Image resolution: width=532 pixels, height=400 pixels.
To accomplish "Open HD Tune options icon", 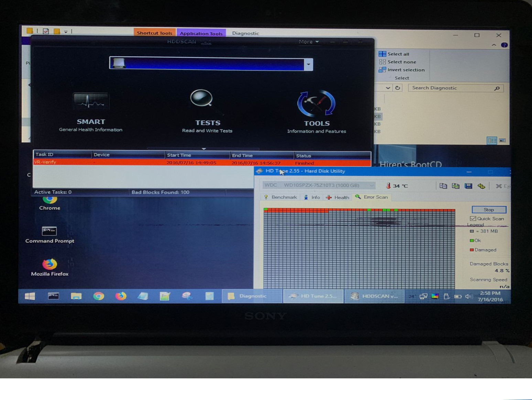I will (481, 186).
